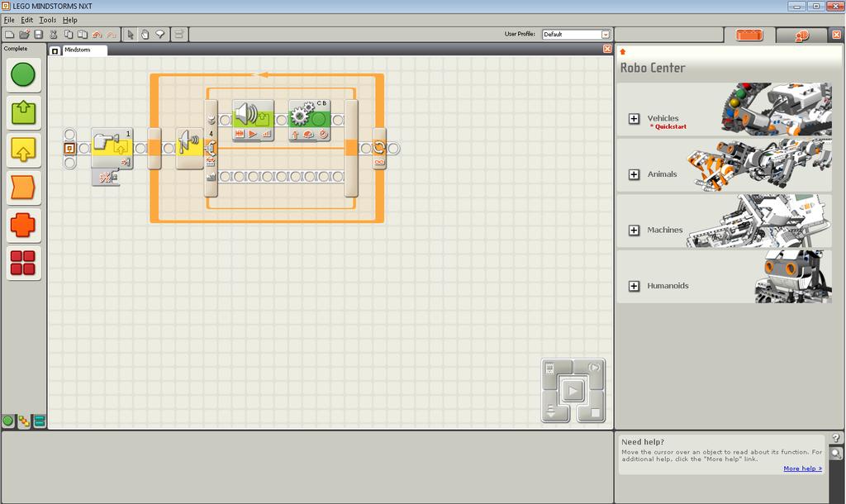Create a new program with the toolbar icon
Viewport: 846px width, 504px height.
tap(9, 35)
